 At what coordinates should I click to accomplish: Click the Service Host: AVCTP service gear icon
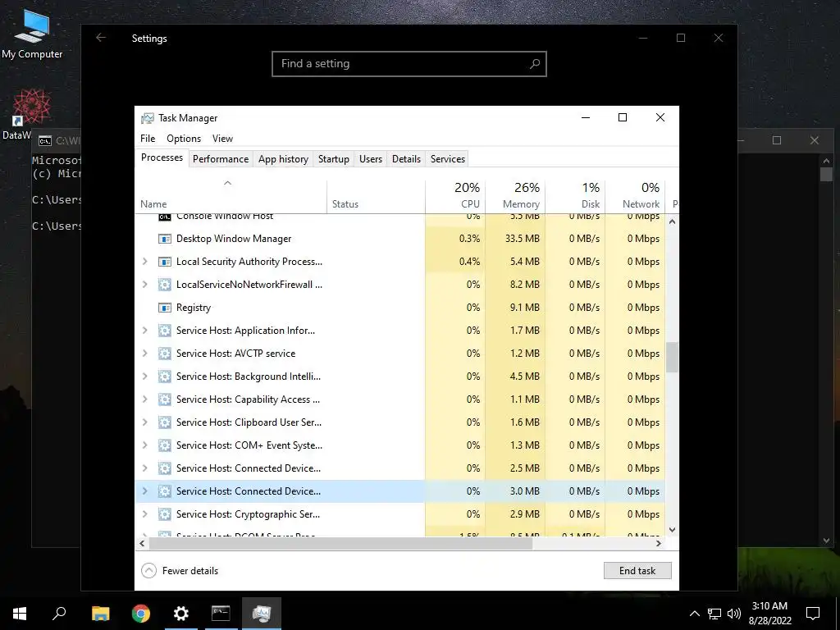164,354
